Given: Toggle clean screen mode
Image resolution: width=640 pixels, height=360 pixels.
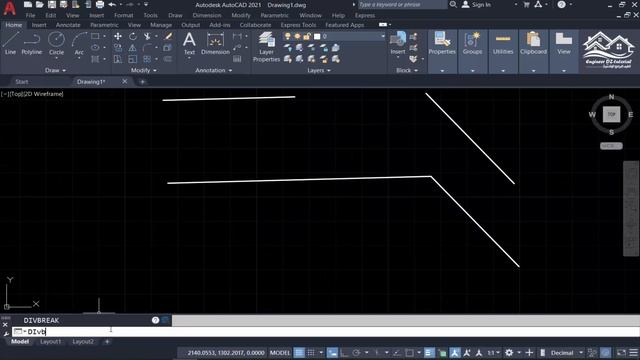Looking at the screenshot, I should (621, 353).
